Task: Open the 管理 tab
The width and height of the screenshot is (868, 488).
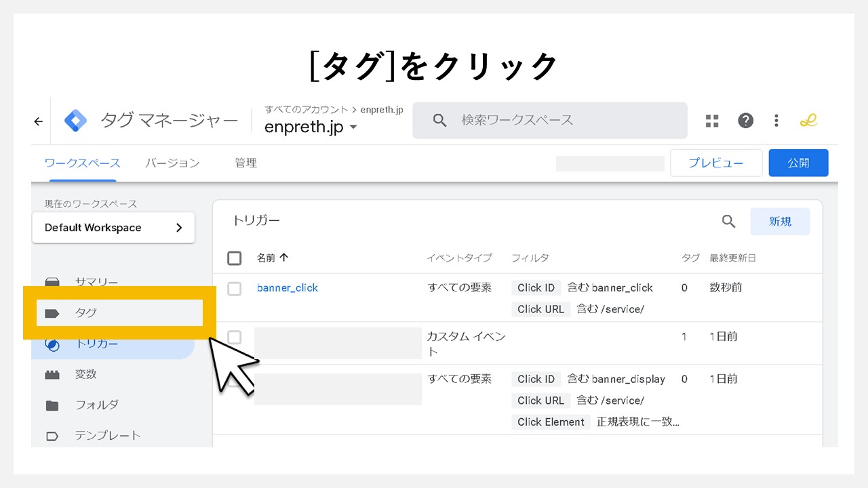Action: pos(245,163)
